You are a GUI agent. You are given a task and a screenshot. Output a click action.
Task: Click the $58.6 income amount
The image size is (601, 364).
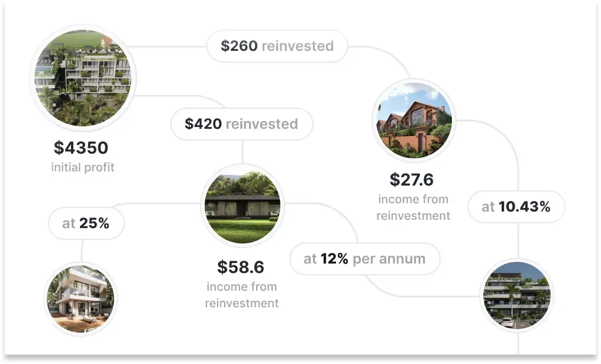coord(241,267)
